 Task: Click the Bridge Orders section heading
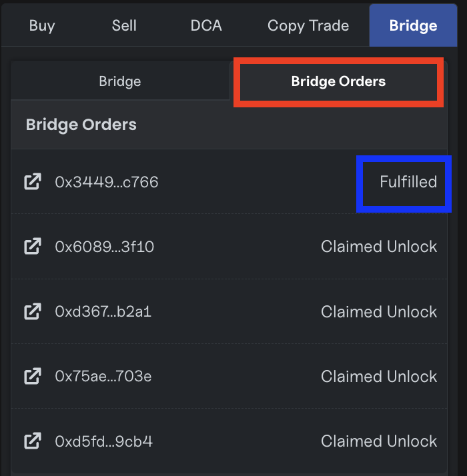pos(81,125)
